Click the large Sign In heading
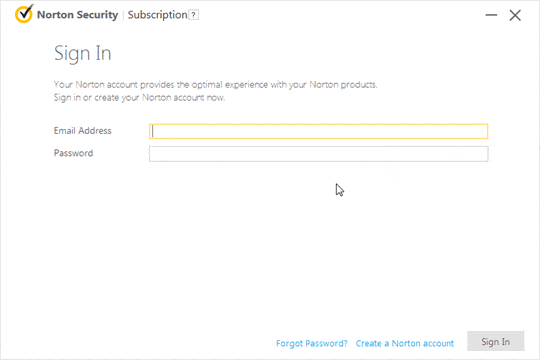Image resolution: width=540 pixels, height=360 pixels. (83, 53)
